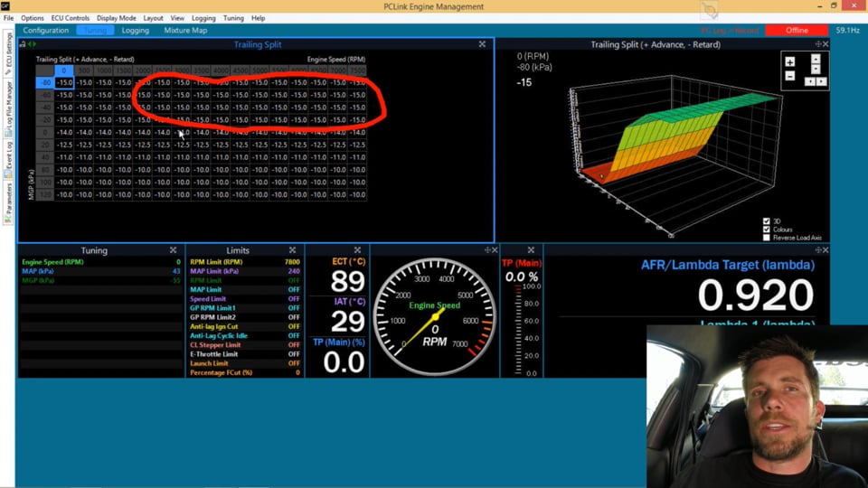The height and width of the screenshot is (488, 868).
Task: Click the AFR/Lambda Target value 0.920
Action: click(x=756, y=295)
